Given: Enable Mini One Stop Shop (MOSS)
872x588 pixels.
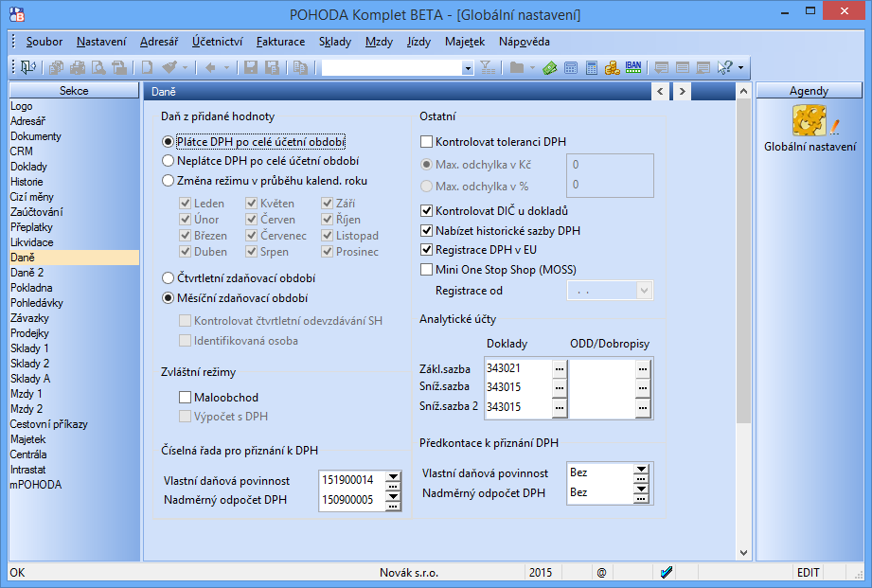Looking at the screenshot, I should [427, 270].
